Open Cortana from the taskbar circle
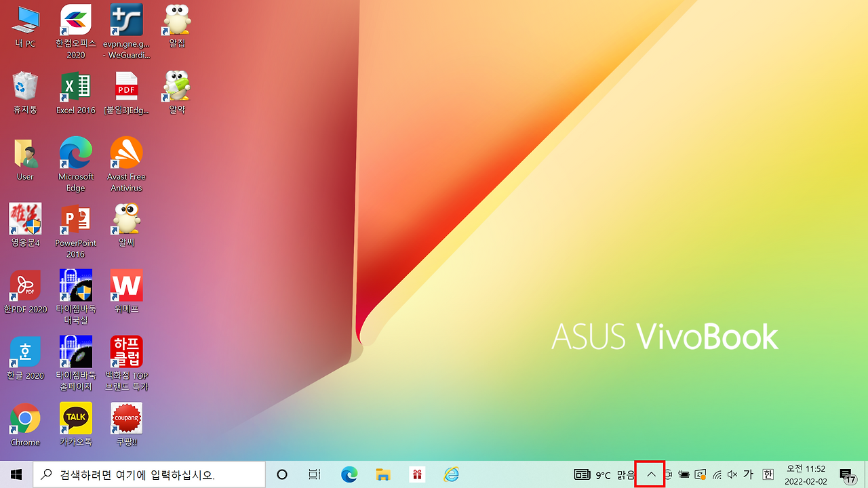Viewport: 868px width, 488px height. (282, 474)
